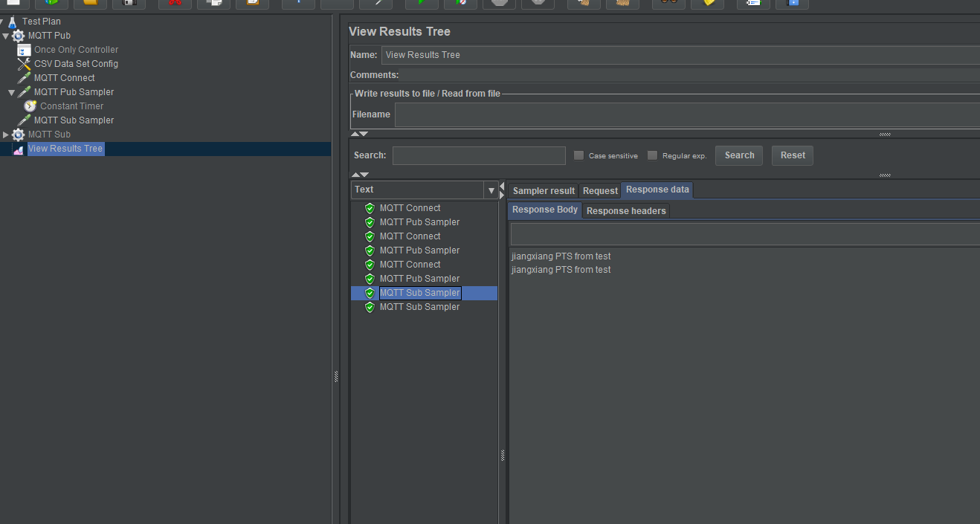The width and height of the screenshot is (980, 524).
Task: Toggle the Regular exp. checkbox
Action: pos(652,155)
